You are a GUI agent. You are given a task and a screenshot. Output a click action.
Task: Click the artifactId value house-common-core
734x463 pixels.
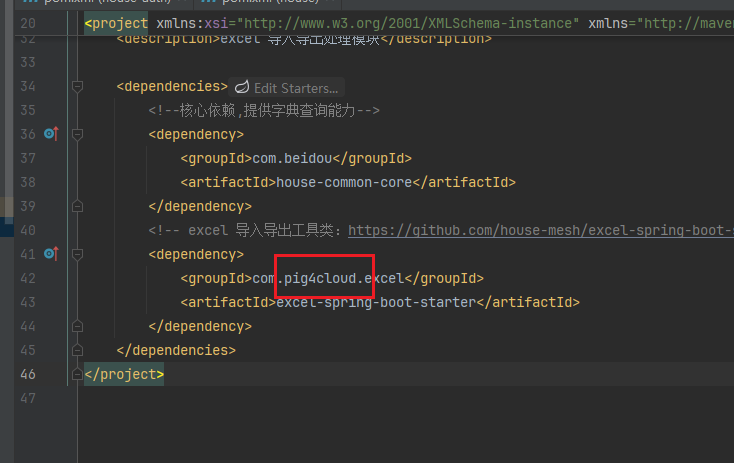(x=344, y=182)
